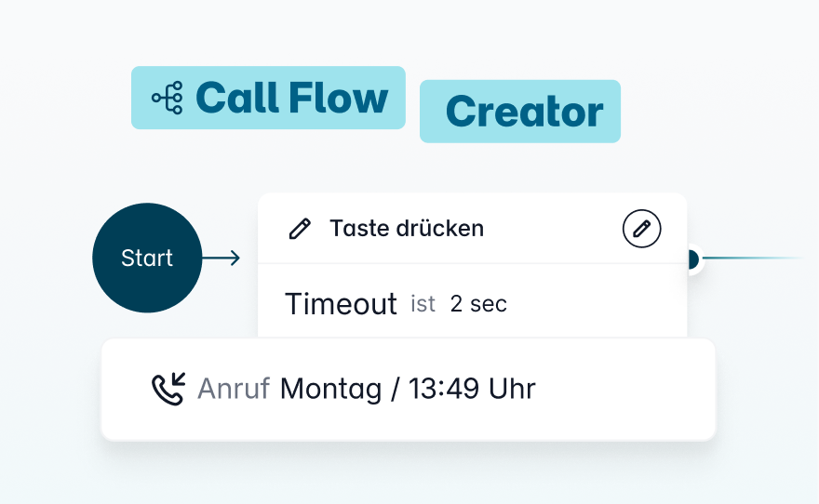Click empty space right of 13:49 Uhr

[624, 389]
